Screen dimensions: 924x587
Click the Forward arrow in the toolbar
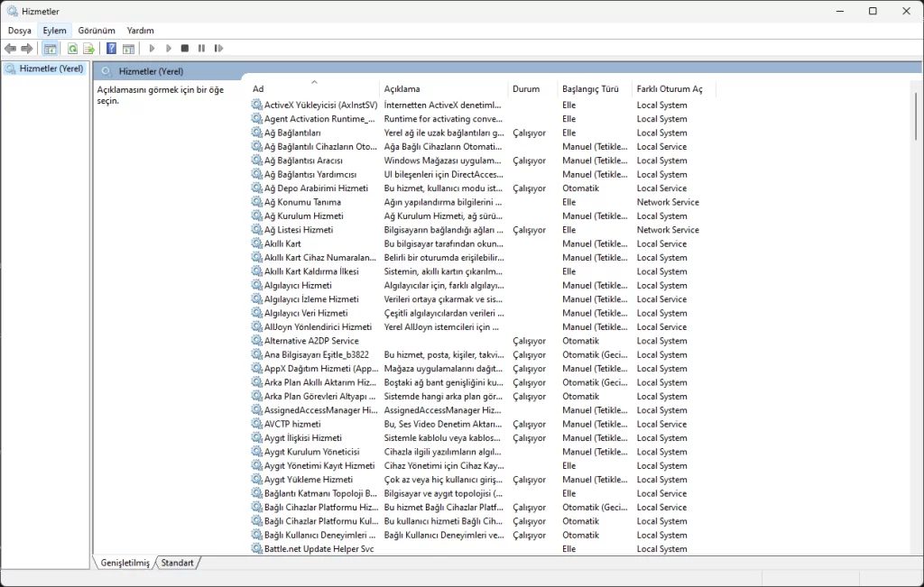[27, 49]
